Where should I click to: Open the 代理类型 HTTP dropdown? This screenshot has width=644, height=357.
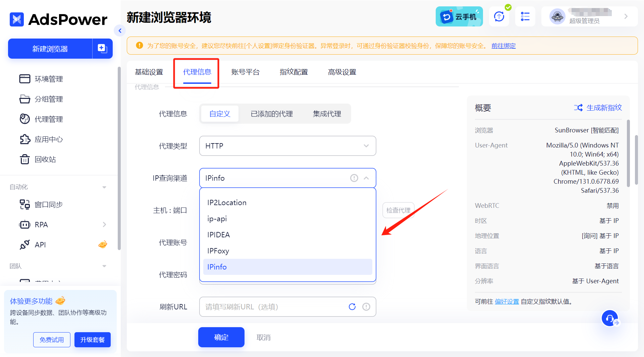pyautogui.click(x=287, y=146)
